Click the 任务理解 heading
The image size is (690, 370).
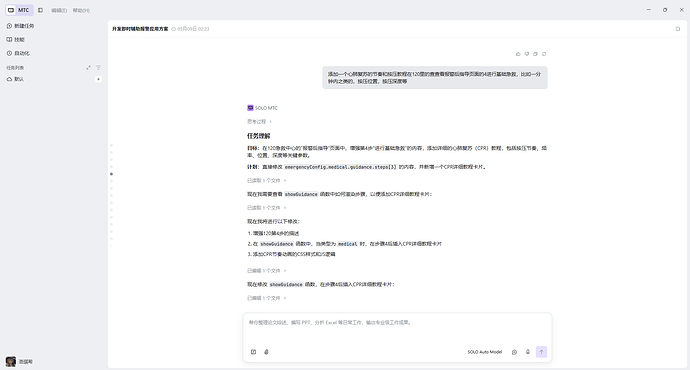click(258, 136)
